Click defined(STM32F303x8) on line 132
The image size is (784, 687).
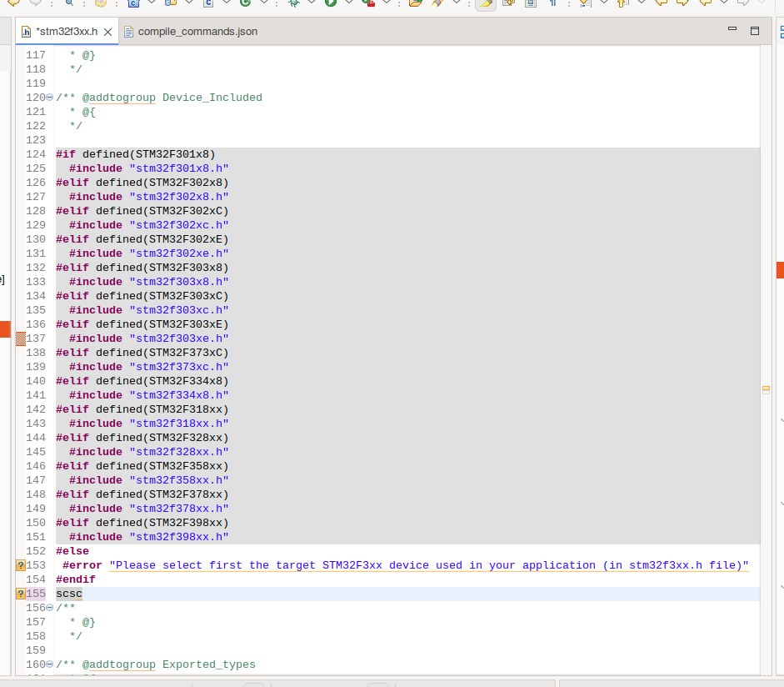(x=162, y=268)
